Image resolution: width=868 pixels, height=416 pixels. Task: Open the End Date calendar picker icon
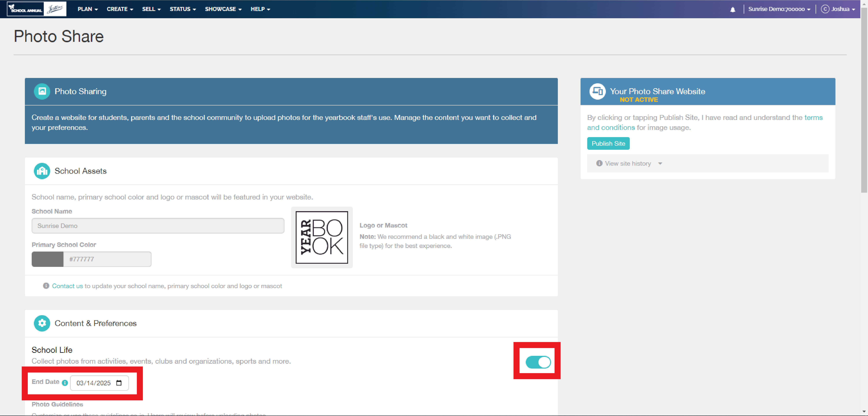pos(119,383)
